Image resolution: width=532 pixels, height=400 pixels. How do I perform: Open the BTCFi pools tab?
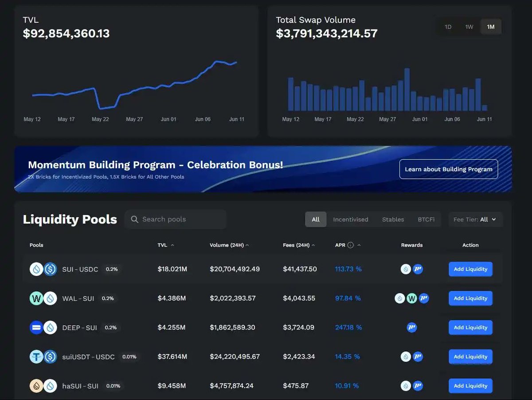(x=426, y=219)
